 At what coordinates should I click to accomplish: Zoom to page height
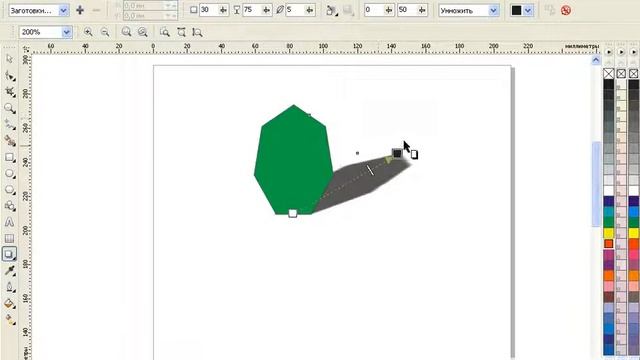click(197, 32)
